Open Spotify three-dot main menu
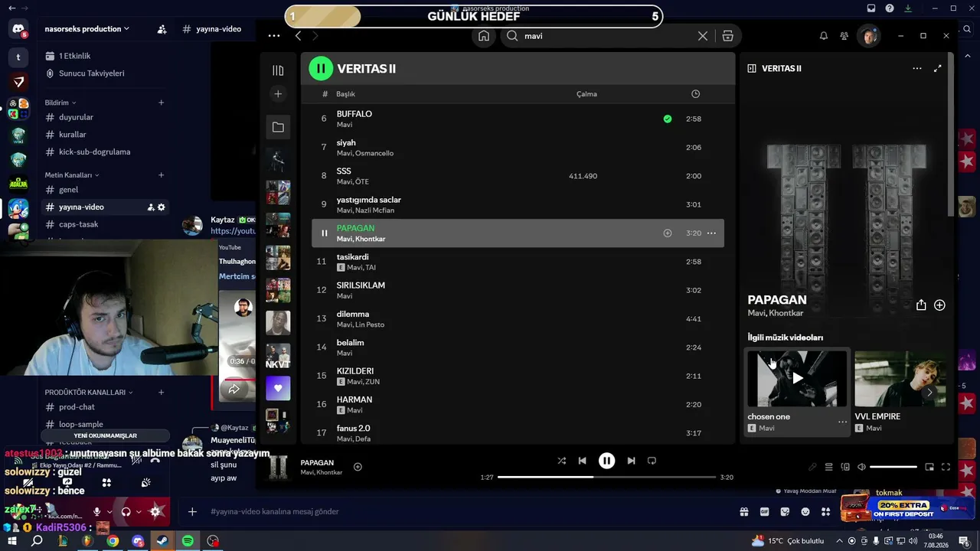The height and width of the screenshot is (551, 980). 274,36
